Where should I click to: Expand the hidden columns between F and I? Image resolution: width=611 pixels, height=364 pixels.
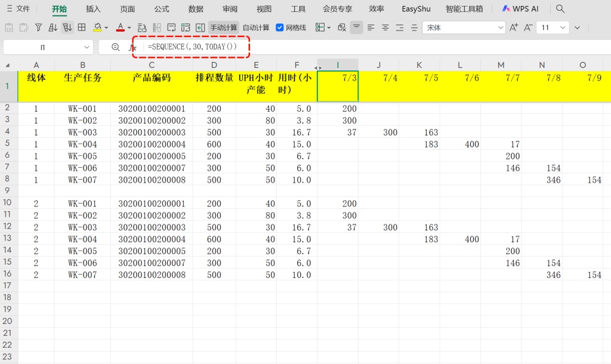point(317,67)
